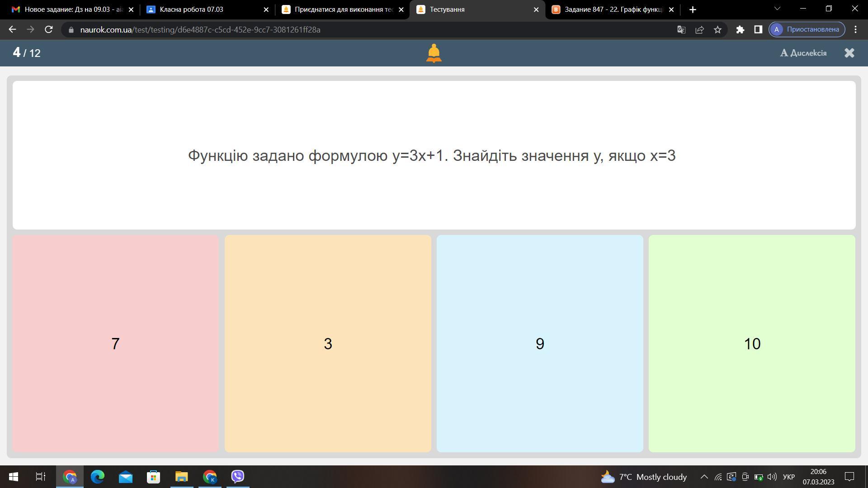The width and height of the screenshot is (868, 488).
Task: Close the test with X icon
Action: tap(849, 53)
